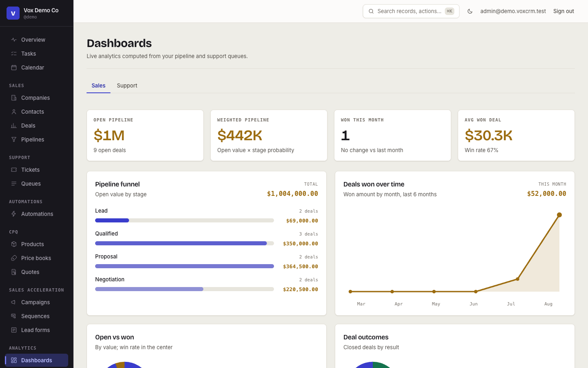Click the $350,000.00 Qualified amount
588x368 pixels.
point(301,244)
